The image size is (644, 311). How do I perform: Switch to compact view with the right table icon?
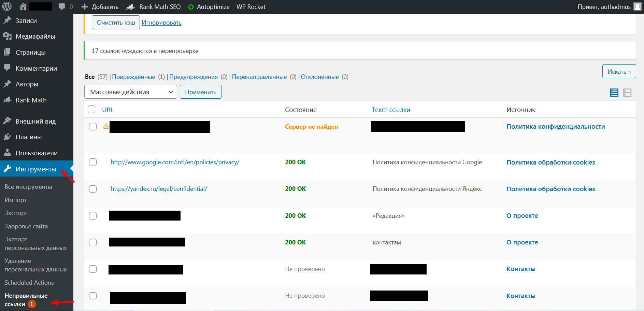[627, 93]
